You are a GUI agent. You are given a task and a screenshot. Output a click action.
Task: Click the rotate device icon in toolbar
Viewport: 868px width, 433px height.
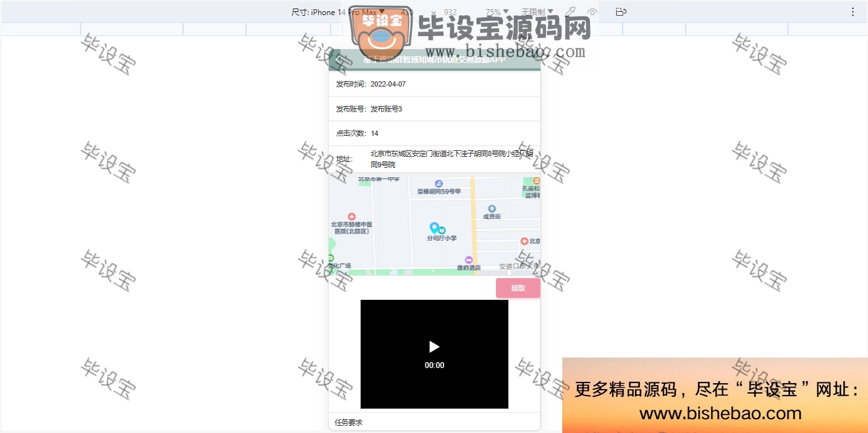coord(621,12)
